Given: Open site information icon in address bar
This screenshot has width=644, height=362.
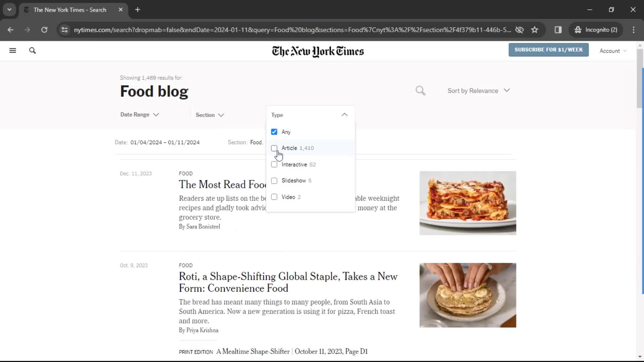Looking at the screenshot, I should point(64,30).
